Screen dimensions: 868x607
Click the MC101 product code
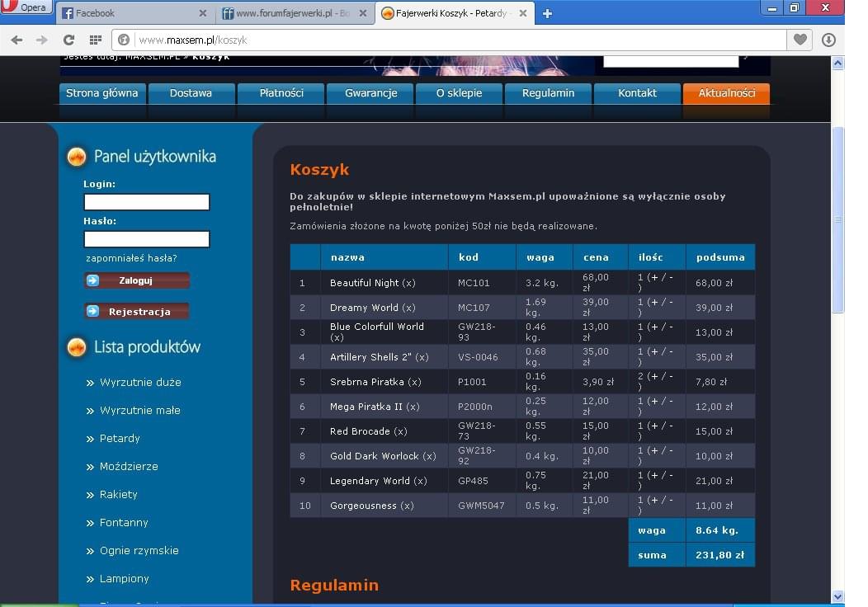(x=474, y=283)
